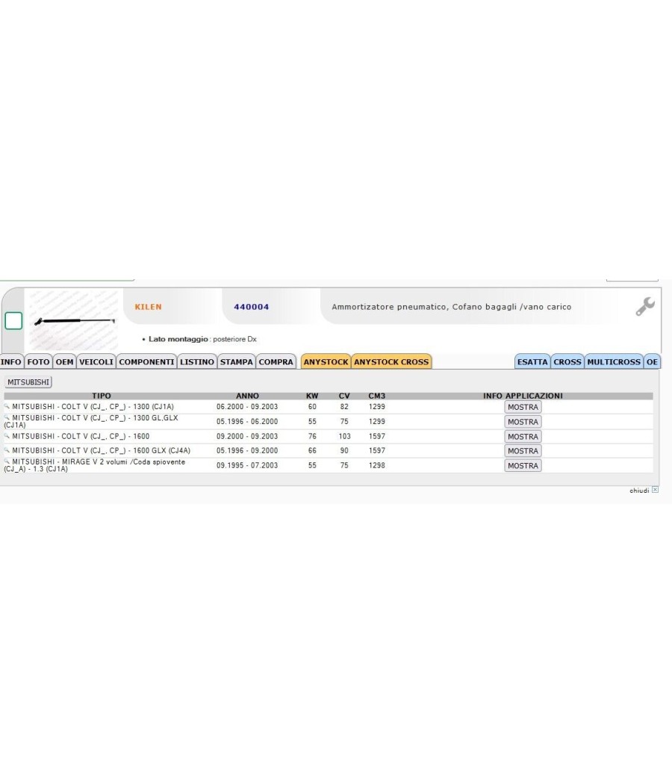Click the Ammortizatore pneumatico description text
The width and height of the screenshot is (672, 784).
tap(452, 307)
